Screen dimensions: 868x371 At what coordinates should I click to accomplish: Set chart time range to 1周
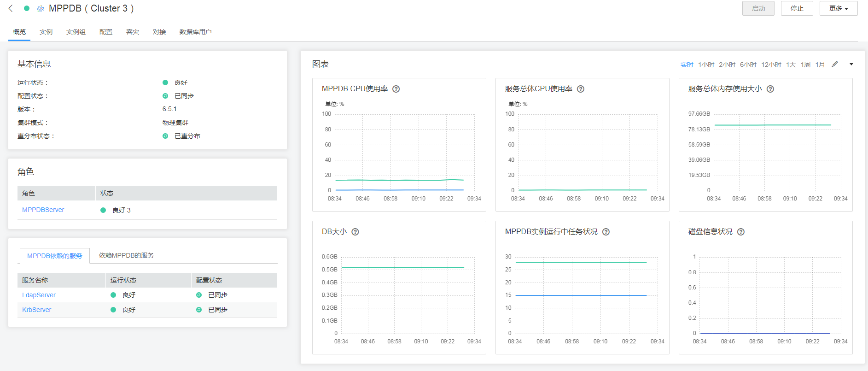(805, 65)
